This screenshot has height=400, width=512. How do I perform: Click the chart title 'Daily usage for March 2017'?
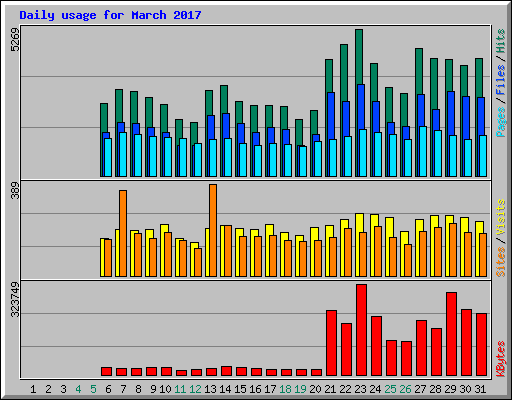pos(110,15)
